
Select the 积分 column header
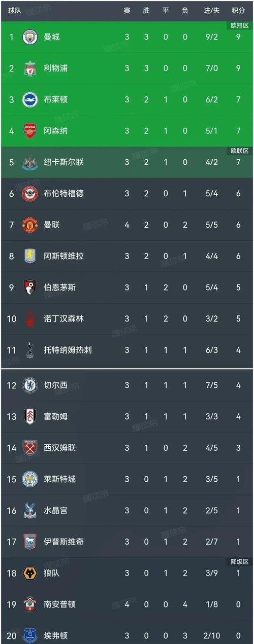point(238,11)
